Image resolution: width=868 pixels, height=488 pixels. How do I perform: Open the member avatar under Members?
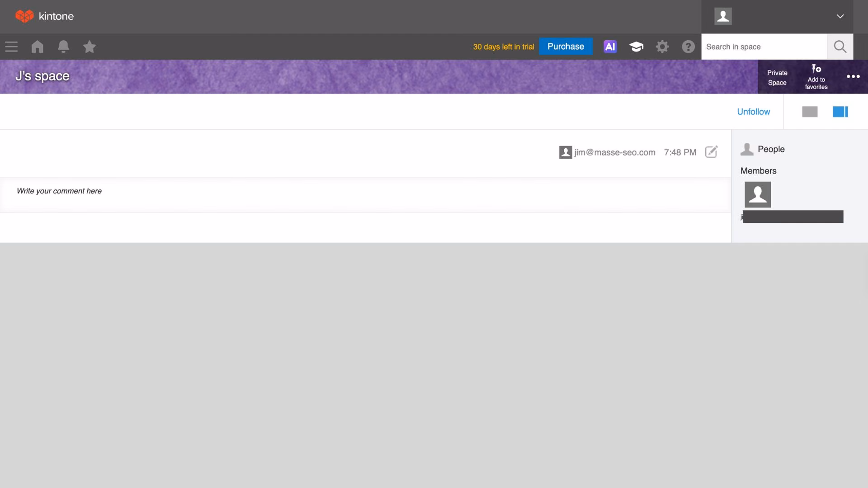[758, 195]
